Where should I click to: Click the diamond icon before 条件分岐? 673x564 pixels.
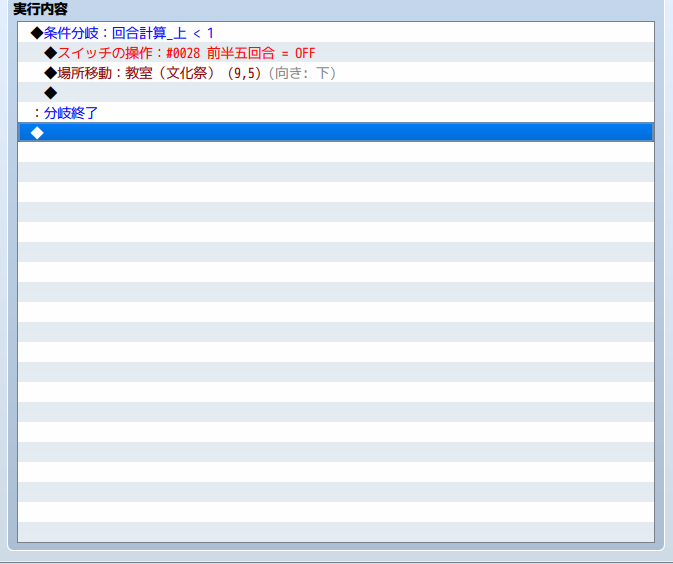tap(37, 33)
